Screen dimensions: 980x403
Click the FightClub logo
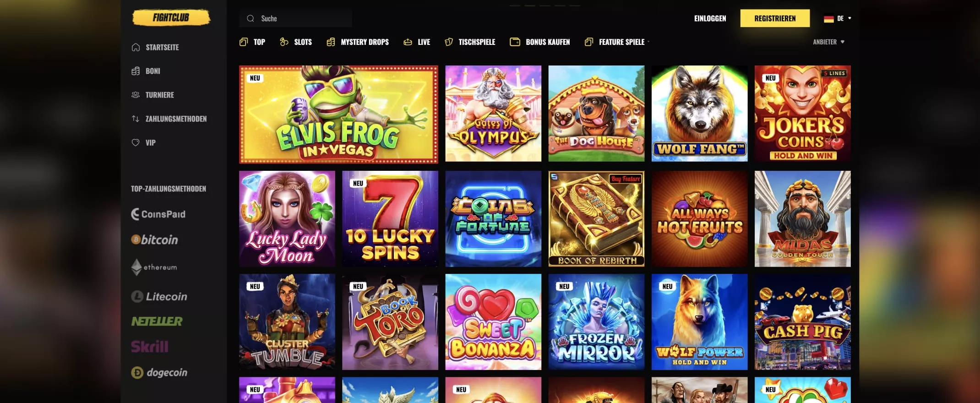click(x=171, y=18)
